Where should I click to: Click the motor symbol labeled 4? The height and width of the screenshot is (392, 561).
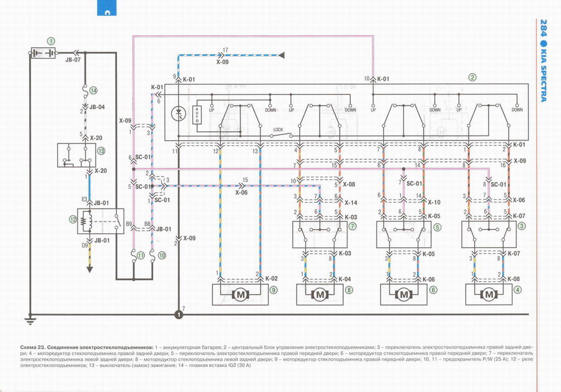pos(489,295)
